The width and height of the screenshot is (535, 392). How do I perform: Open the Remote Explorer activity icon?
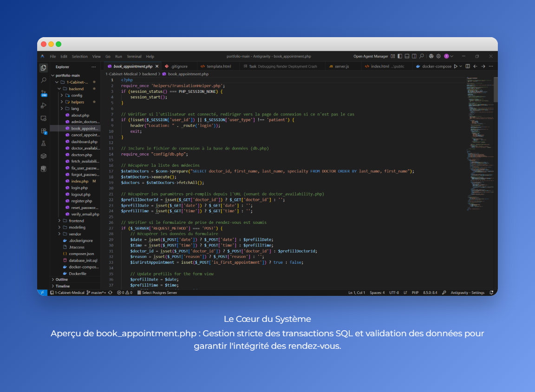coord(43,118)
